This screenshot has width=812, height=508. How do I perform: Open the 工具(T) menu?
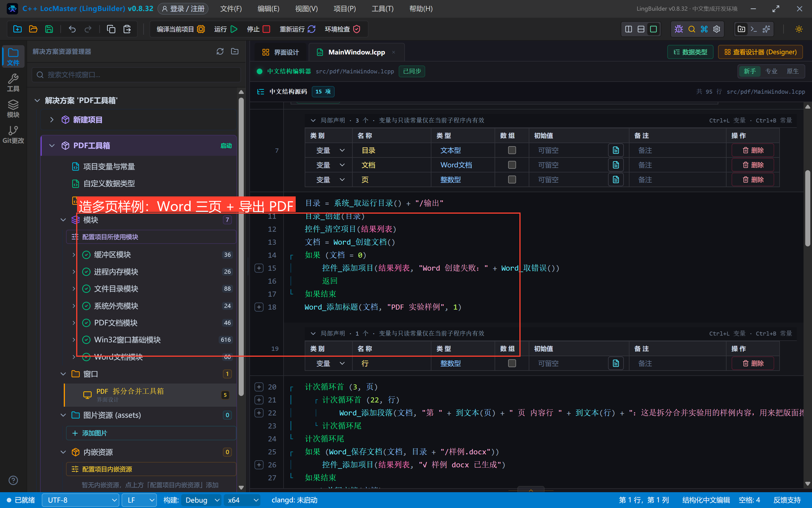tap(383, 9)
